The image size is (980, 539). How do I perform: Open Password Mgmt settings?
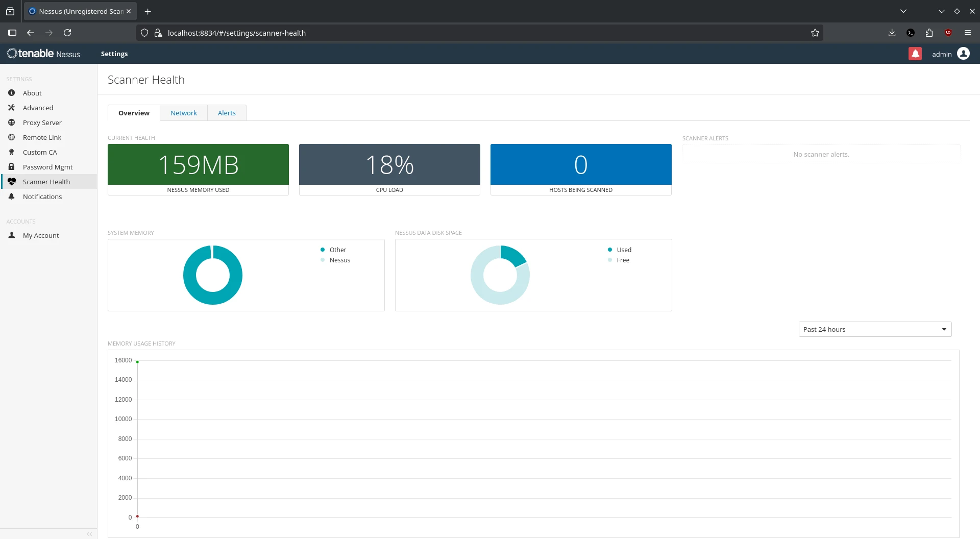click(47, 167)
